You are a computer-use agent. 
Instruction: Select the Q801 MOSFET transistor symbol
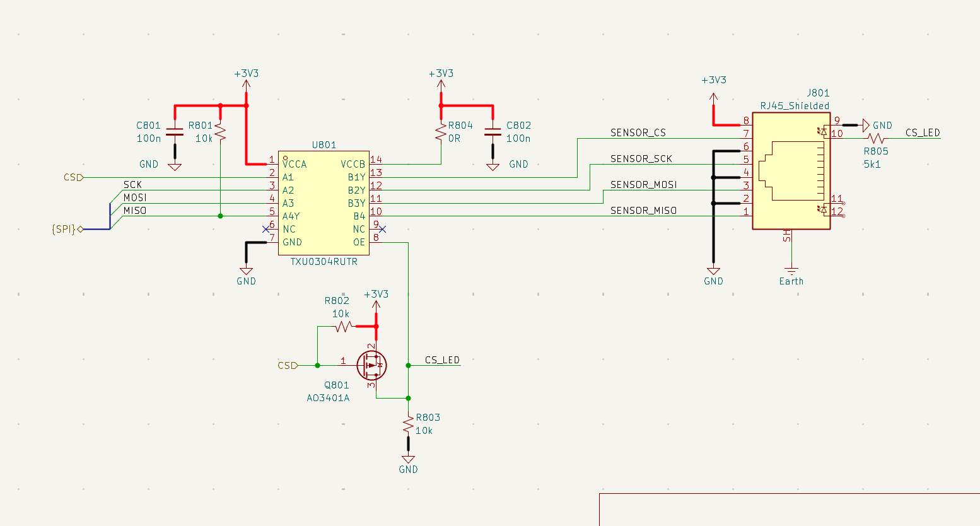point(371,365)
